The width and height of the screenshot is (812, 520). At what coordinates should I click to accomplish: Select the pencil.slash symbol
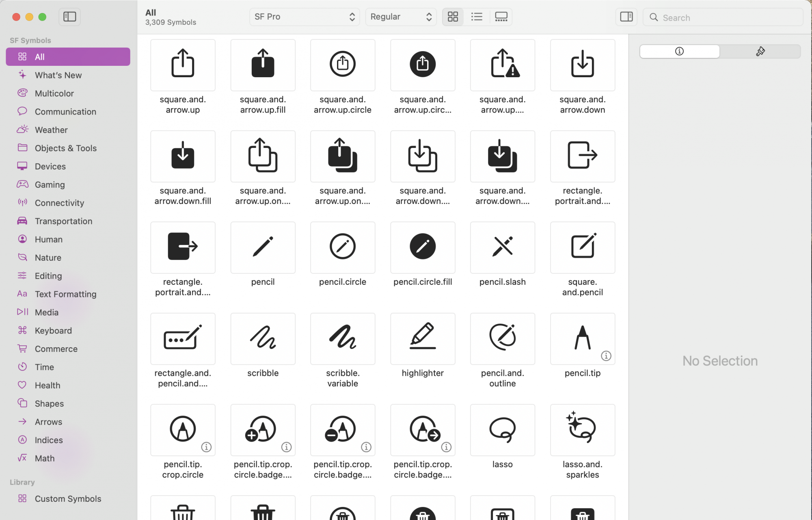(x=503, y=247)
